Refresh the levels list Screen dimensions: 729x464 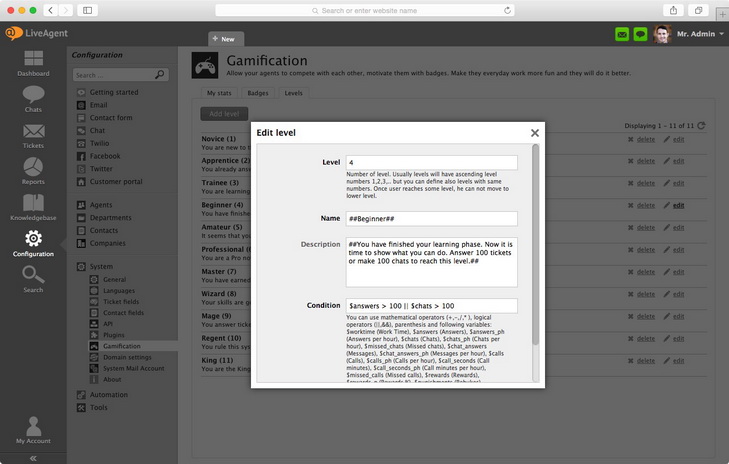point(701,126)
